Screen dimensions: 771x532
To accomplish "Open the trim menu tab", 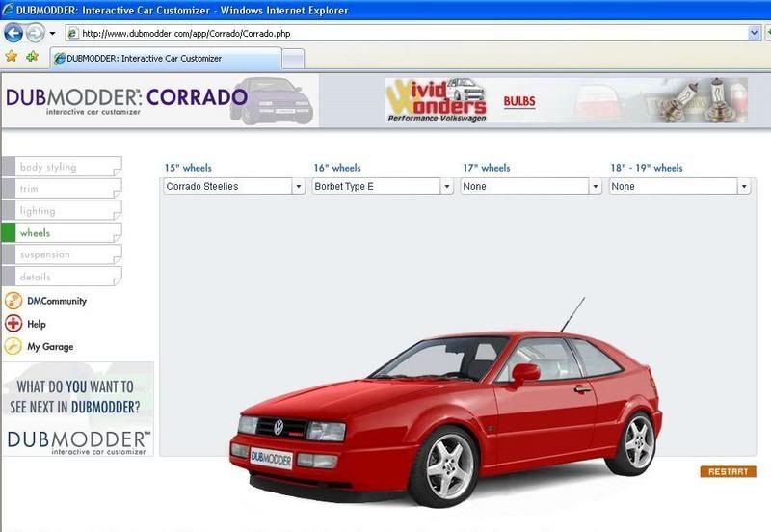I will (63, 189).
